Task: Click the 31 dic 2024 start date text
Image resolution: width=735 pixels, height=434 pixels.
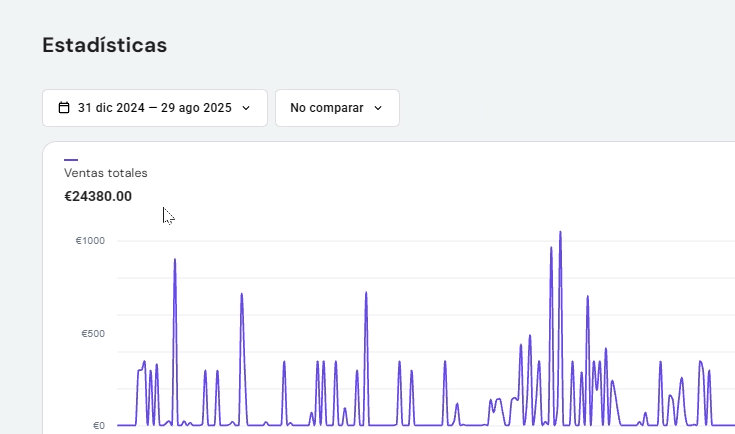Action: pos(111,108)
